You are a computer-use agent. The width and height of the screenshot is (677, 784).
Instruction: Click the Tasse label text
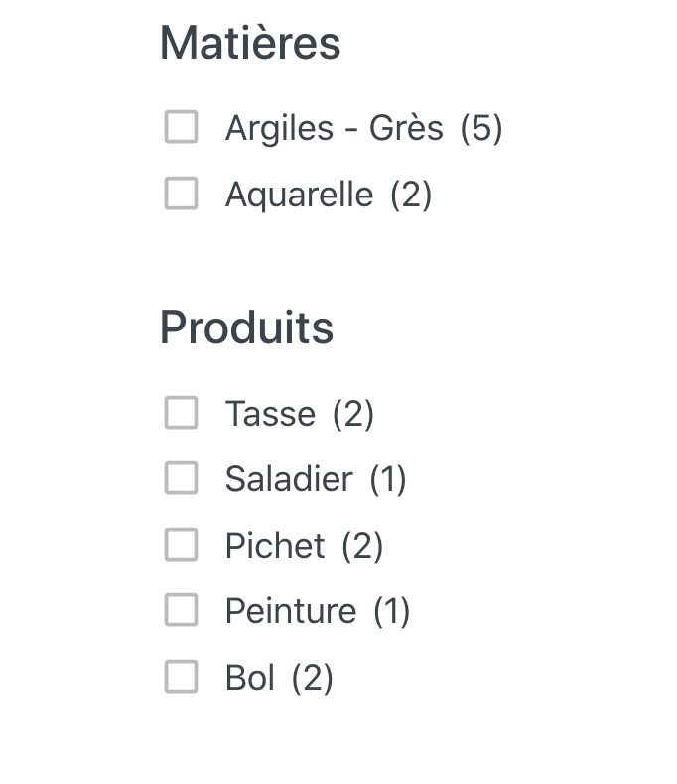click(270, 414)
